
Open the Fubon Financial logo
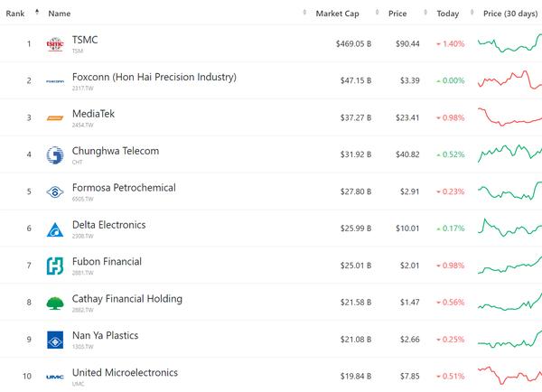tap(55, 266)
